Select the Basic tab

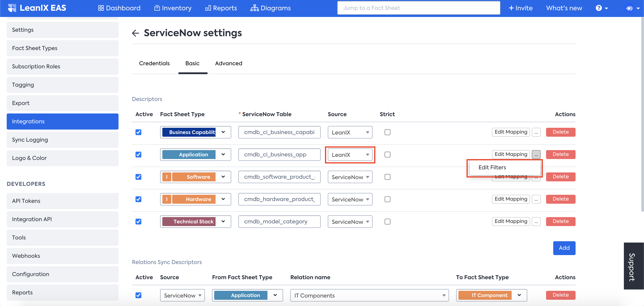tap(192, 63)
